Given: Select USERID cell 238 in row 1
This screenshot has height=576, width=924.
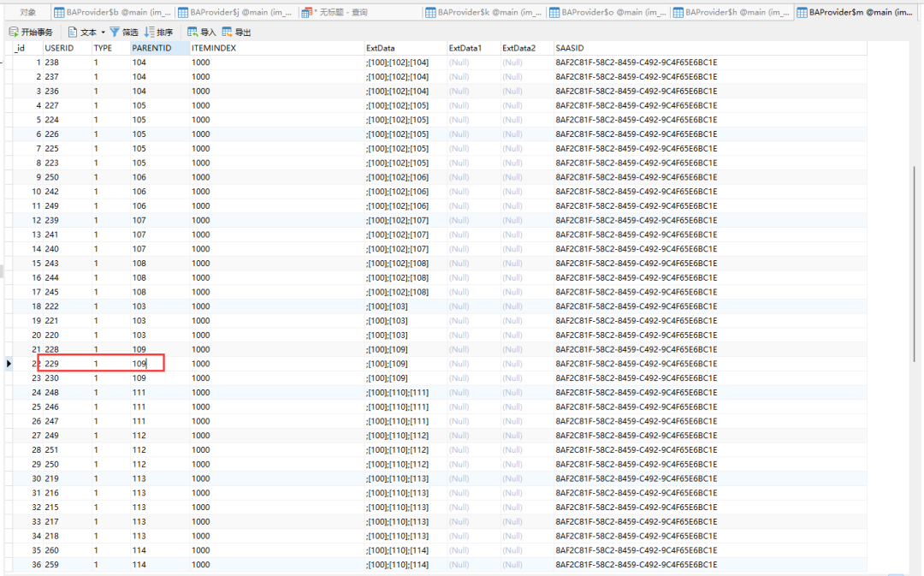Looking at the screenshot, I should 68,62.
